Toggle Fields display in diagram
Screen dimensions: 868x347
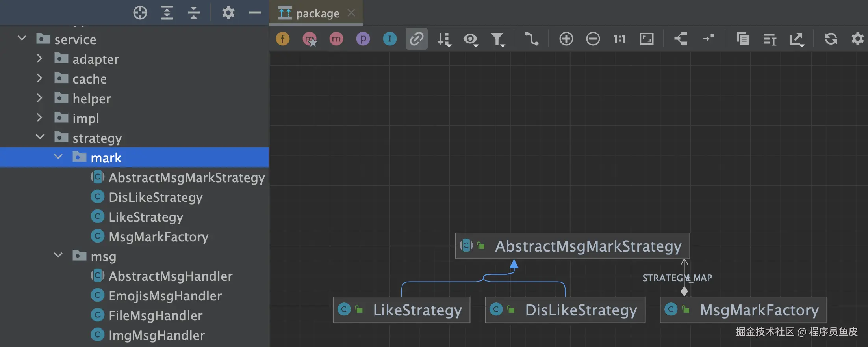pyautogui.click(x=283, y=39)
